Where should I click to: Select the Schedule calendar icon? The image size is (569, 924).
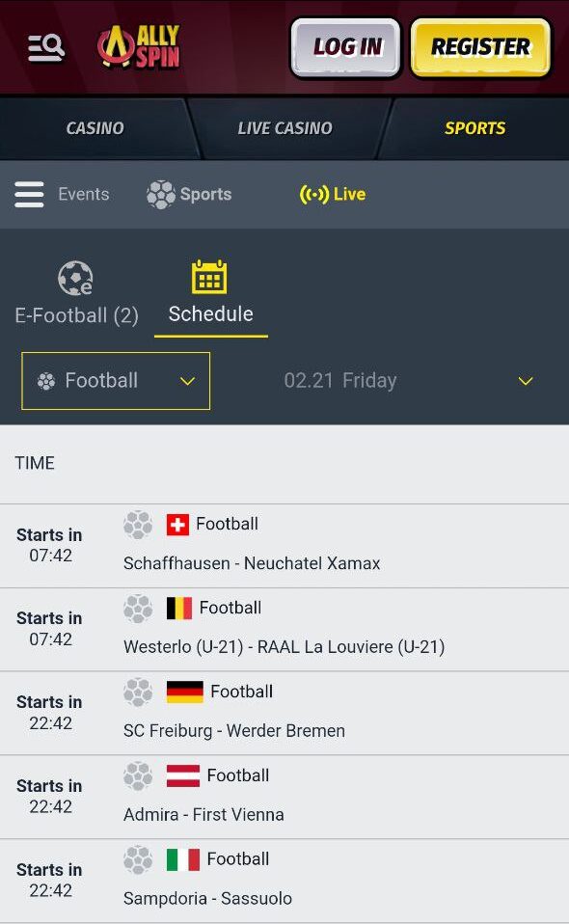point(209,277)
